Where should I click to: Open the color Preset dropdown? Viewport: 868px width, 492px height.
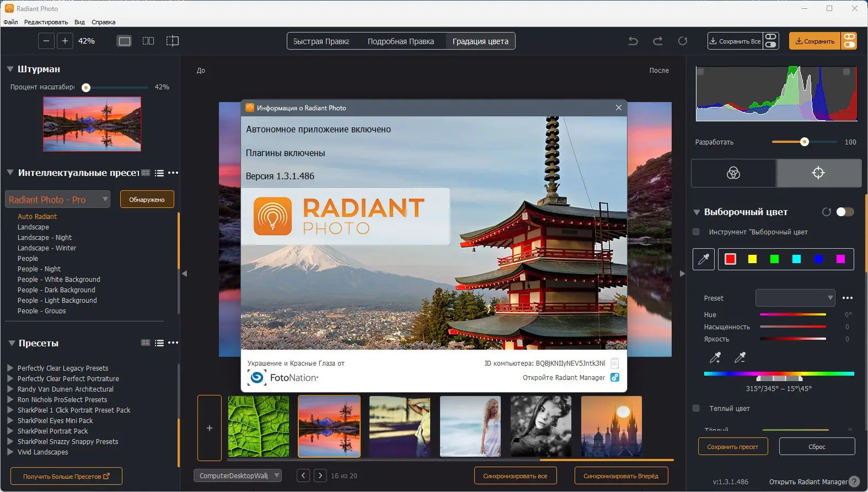[x=795, y=298]
